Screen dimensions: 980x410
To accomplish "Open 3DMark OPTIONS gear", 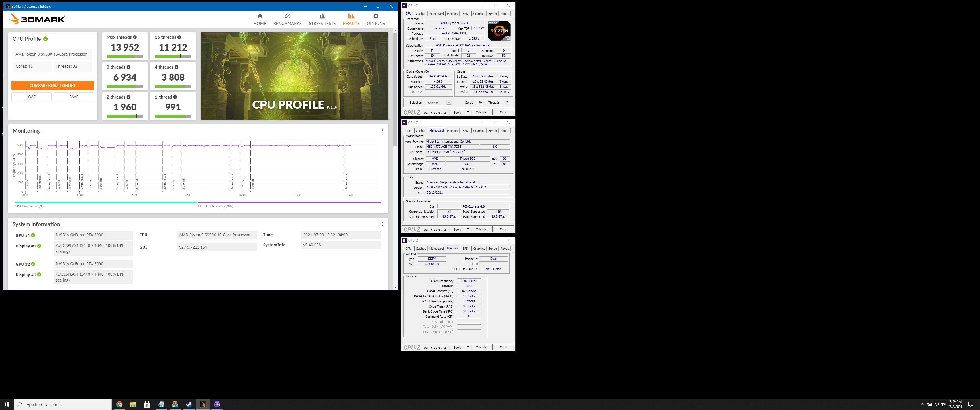I will point(376,16).
